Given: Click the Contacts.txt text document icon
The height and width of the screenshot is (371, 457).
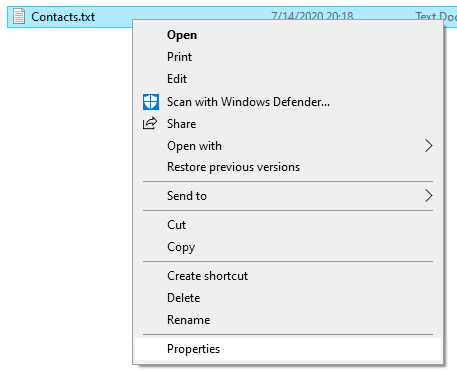Looking at the screenshot, I should click(19, 16).
